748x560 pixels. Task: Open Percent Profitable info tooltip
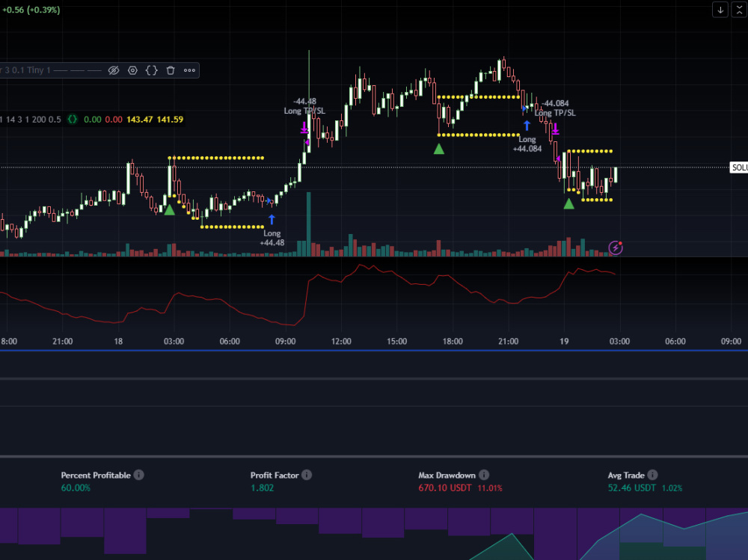pos(139,475)
